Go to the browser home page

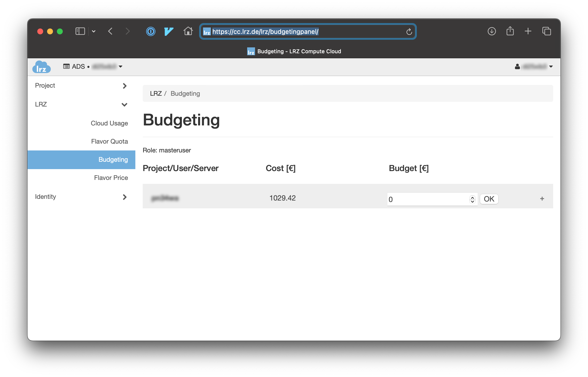tap(188, 31)
